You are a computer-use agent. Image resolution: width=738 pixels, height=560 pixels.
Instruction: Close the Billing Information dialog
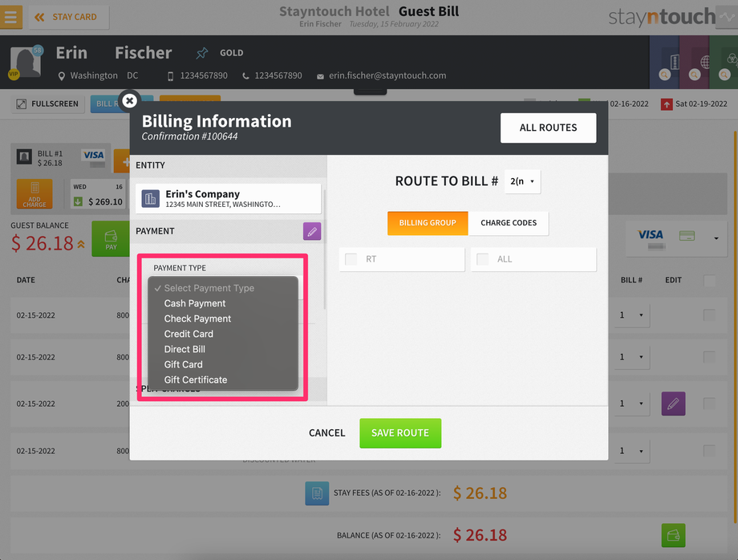coord(129,100)
